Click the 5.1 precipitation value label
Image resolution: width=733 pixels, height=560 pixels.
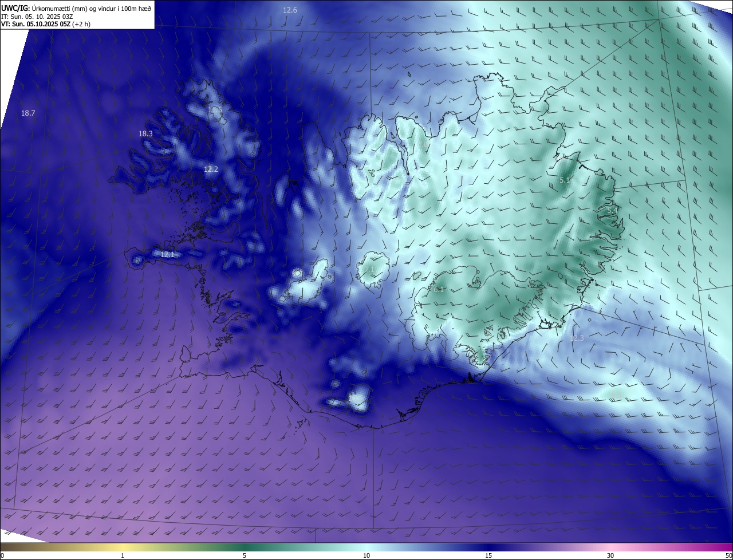pos(565,180)
